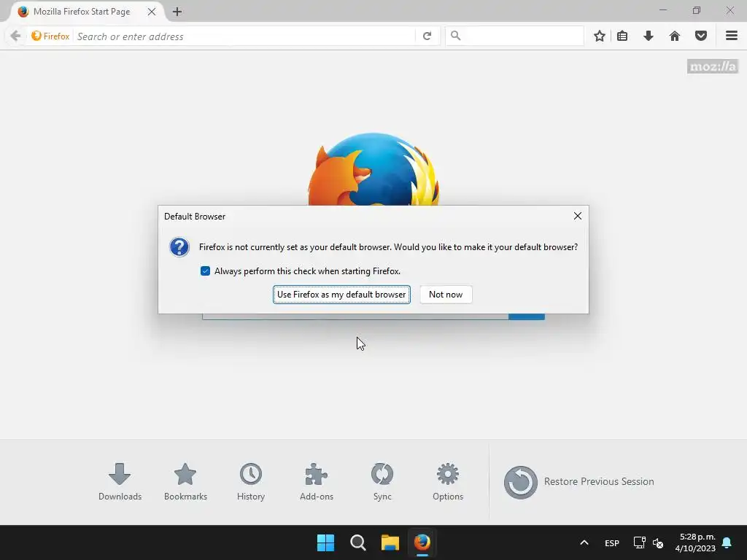Open Downloads from the start page

coord(120,481)
